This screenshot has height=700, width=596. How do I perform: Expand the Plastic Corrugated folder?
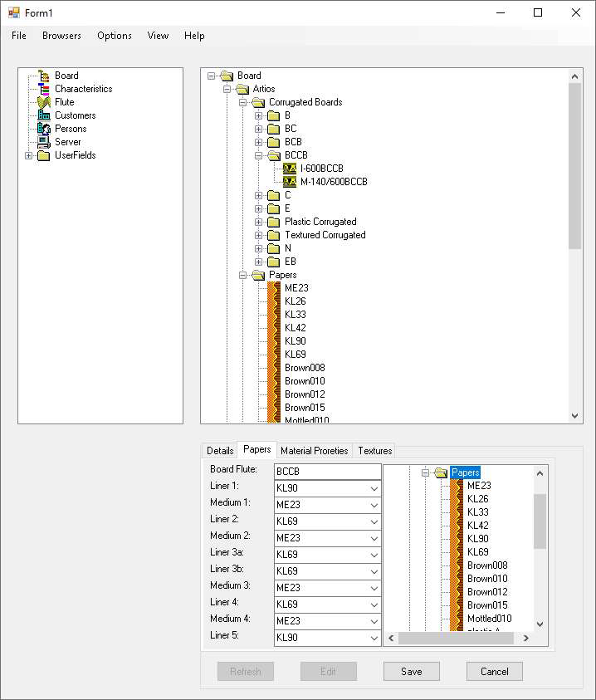tap(259, 222)
